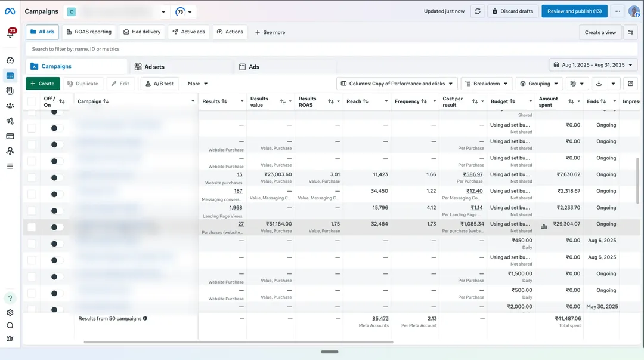Tick checkbox for the ₹7,630.62 campaign row
Screen dimensions: 644x360
coord(32,178)
